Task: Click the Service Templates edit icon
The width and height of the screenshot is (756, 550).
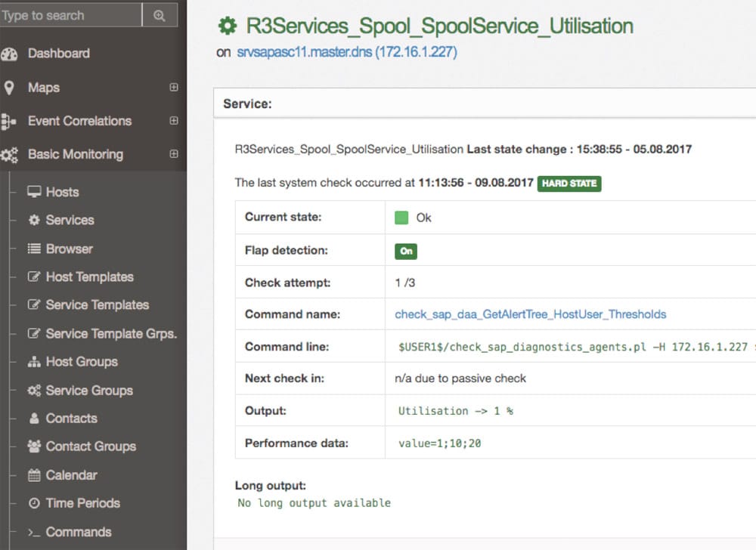Action: pos(34,304)
